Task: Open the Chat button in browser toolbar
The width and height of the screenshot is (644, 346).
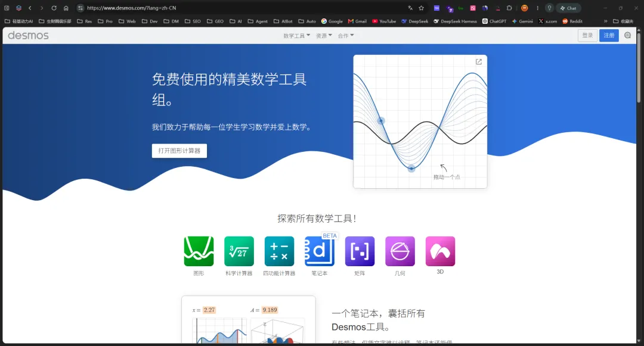Action: click(x=568, y=8)
